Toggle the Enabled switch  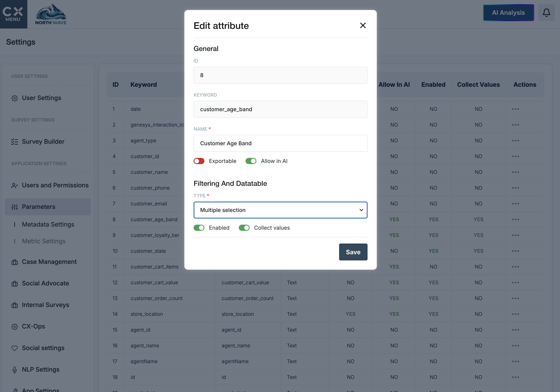click(199, 228)
